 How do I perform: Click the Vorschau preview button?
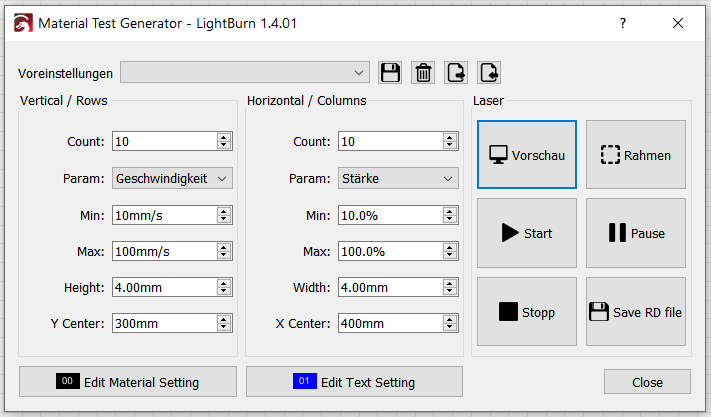click(x=527, y=155)
